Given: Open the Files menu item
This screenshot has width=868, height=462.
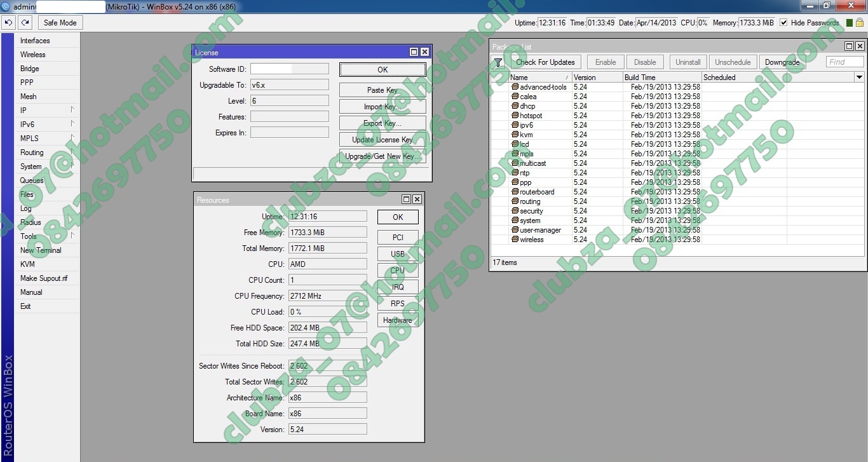Looking at the screenshot, I should tap(47, 194).
